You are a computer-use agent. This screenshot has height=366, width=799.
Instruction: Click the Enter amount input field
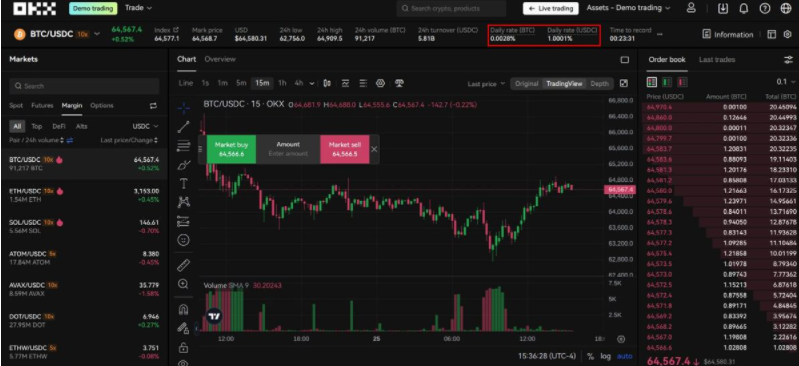[288, 153]
